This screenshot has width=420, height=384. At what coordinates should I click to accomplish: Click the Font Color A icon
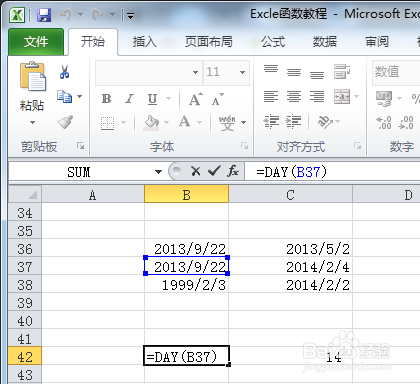[184, 122]
